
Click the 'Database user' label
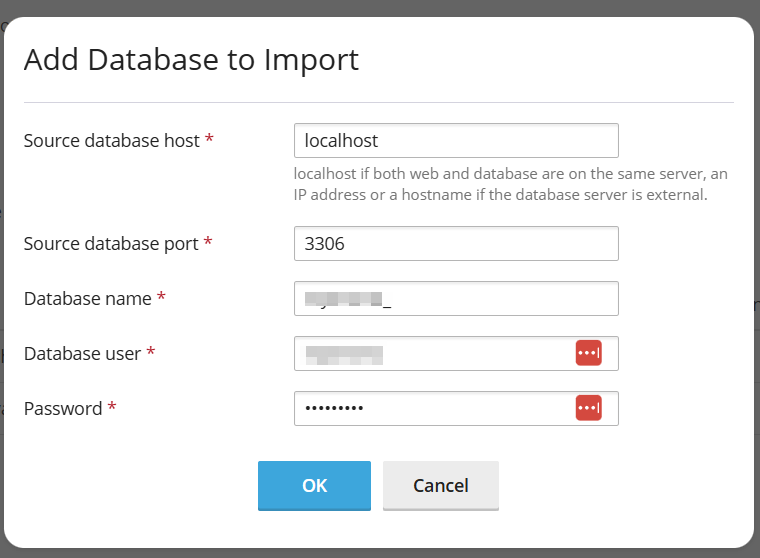coord(82,353)
